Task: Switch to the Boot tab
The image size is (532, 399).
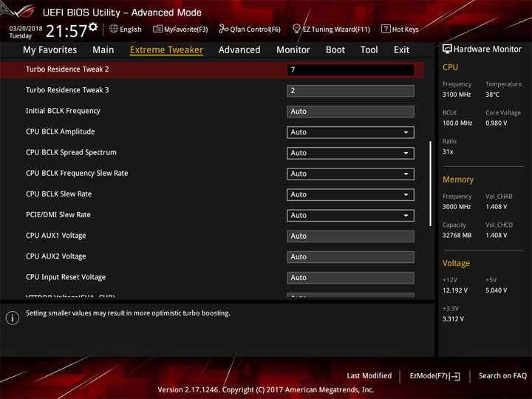Action: tap(335, 50)
